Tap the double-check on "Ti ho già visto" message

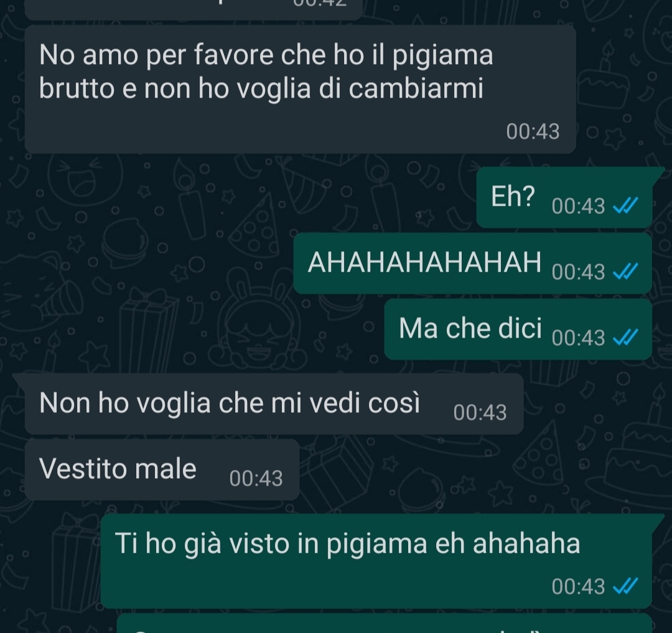coord(625,586)
